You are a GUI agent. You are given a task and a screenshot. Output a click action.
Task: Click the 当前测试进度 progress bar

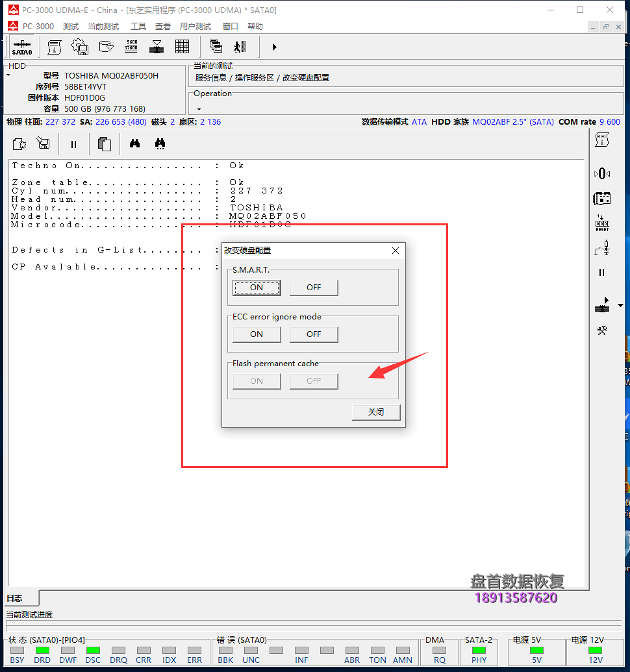pyautogui.click(x=314, y=626)
